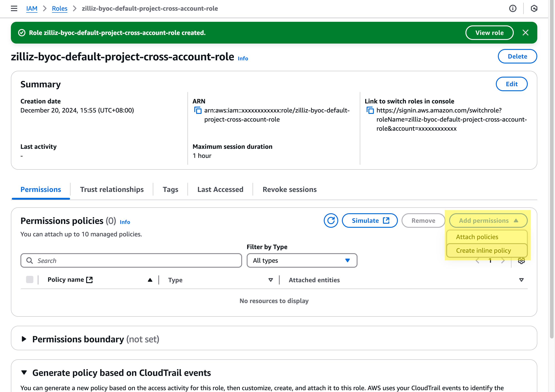This screenshot has height=392, width=555.
Task: Expand the Add permissions dropdown menu
Action: 488,220
